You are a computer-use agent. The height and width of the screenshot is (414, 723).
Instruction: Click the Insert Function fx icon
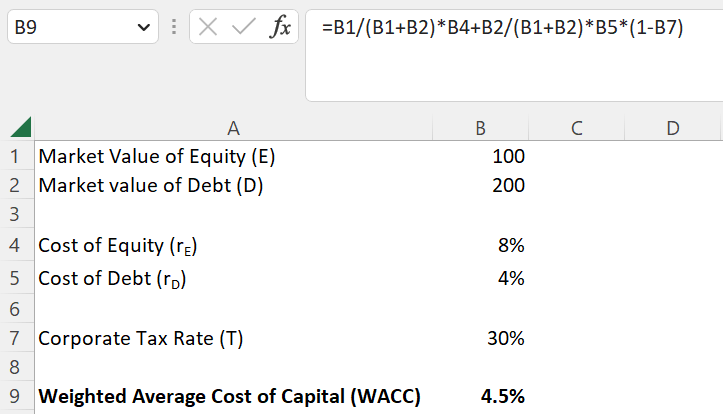[x=281, y=27]
